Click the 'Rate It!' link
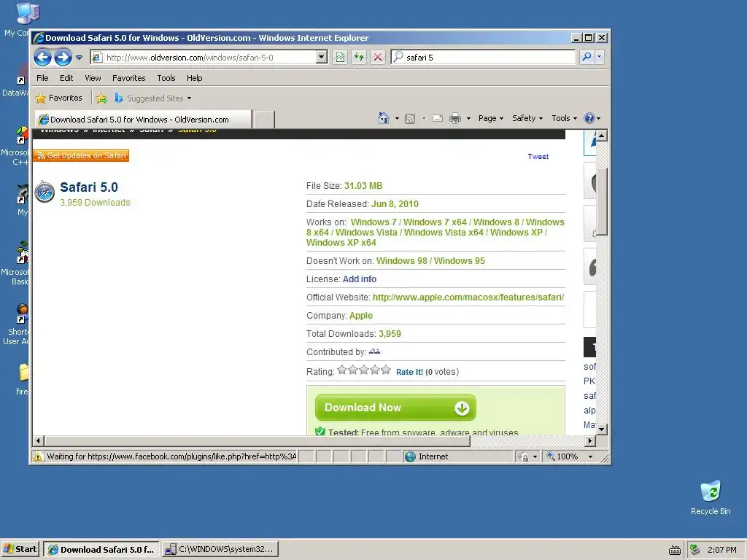Viewport: 747px width, 560px height. pyautogui.click(x=409, y=372)
